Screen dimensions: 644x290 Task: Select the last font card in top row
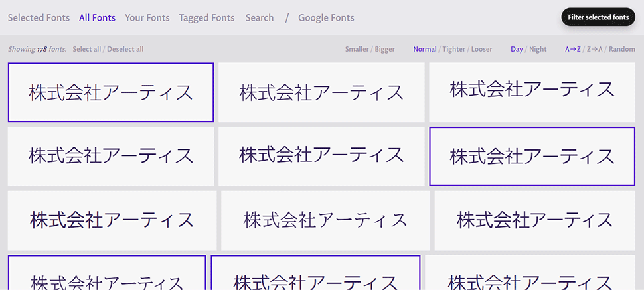pos(532,92)
